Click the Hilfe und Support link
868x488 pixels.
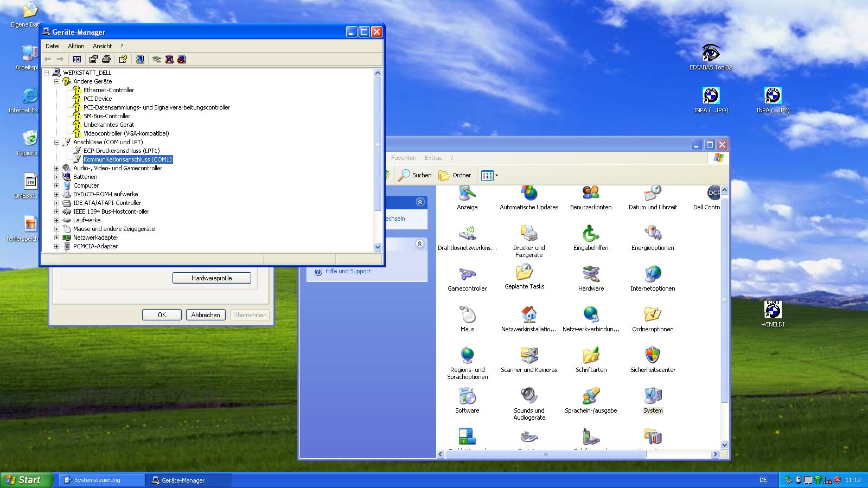(348, 271)
